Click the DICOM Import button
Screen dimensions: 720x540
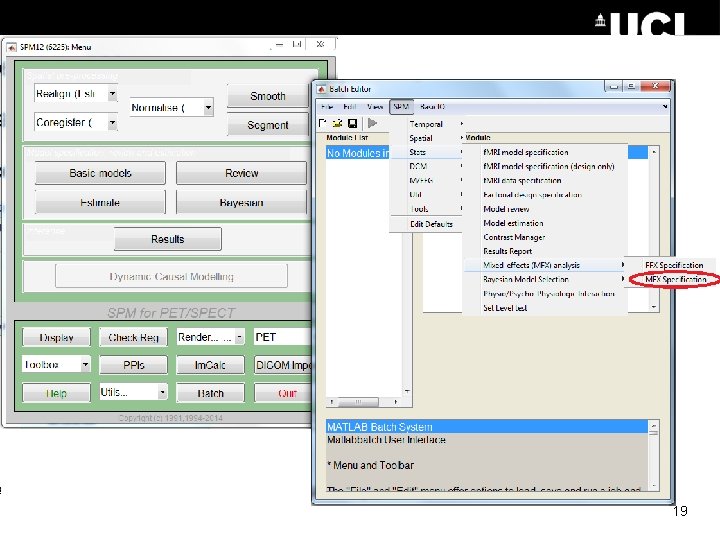[x=283, y=365]
